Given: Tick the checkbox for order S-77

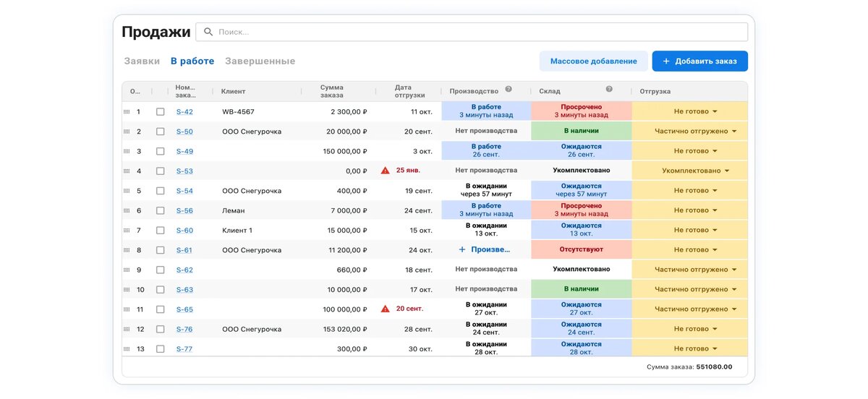Looking at the screenshot, I should (x=161, y=348).
